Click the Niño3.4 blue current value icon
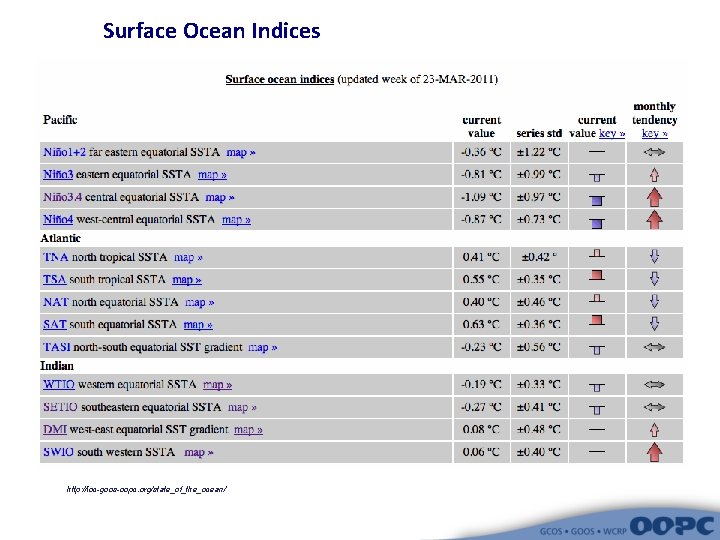 click(596, 200)
